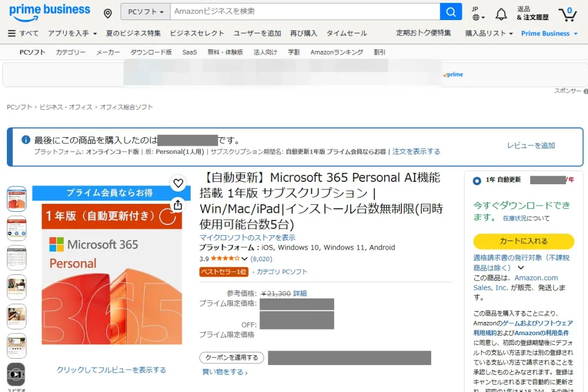Click the オフィス総合ソフト breadcrumb link
This screenshot has width=588, height=392.
[126, 107]
